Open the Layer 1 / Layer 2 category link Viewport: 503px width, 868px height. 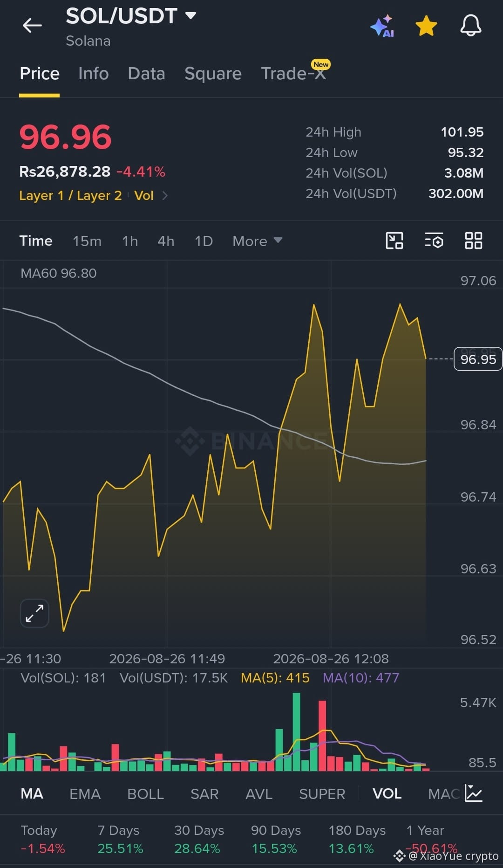(x=70, y=196)
